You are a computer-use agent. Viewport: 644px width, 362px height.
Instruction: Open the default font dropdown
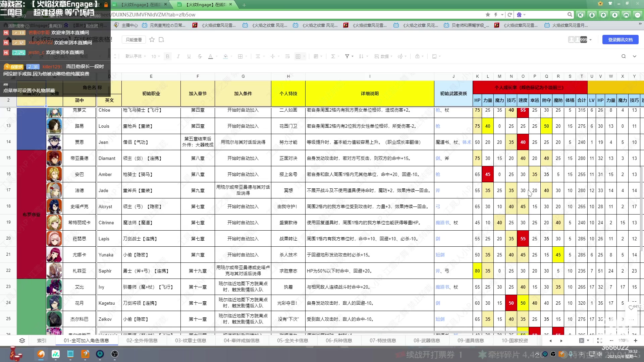(x=136, y=56)
